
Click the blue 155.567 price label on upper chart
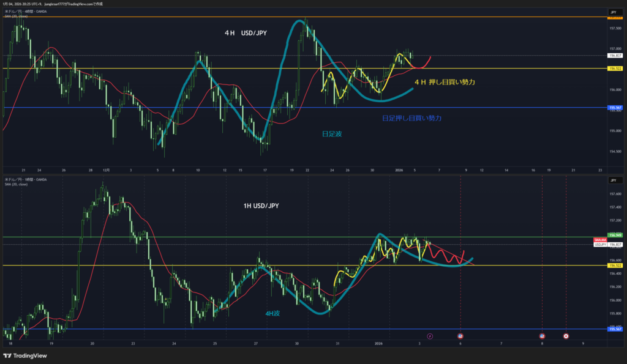tap(615, 108)
